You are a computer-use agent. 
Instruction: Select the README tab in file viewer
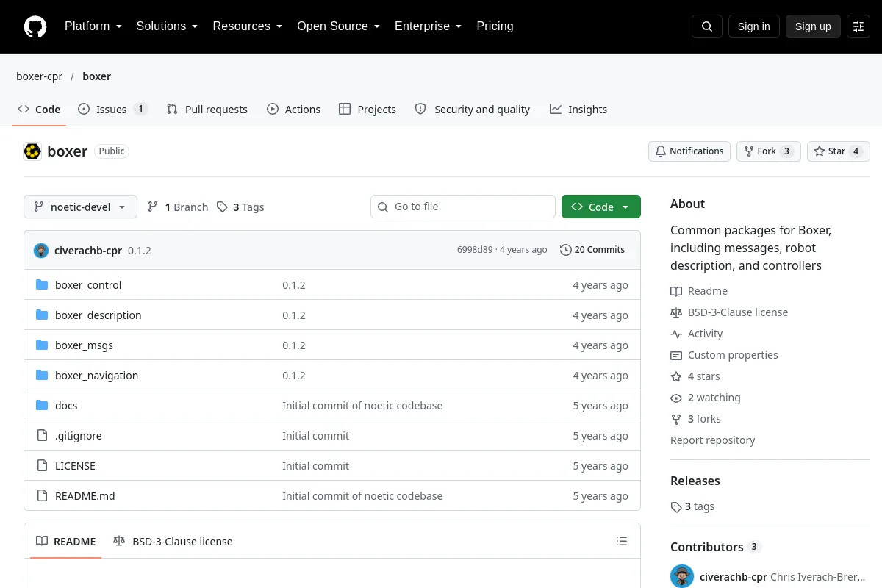(x=66, y=541)
